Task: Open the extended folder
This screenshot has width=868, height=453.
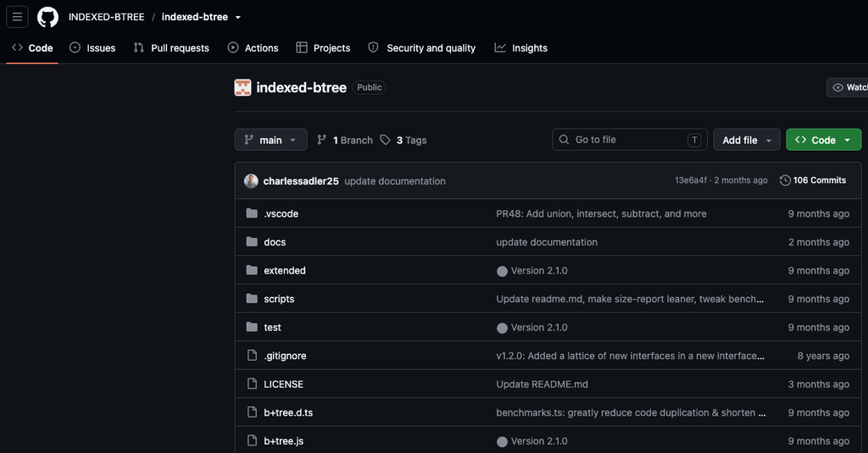Action: (x=285, y=270)
